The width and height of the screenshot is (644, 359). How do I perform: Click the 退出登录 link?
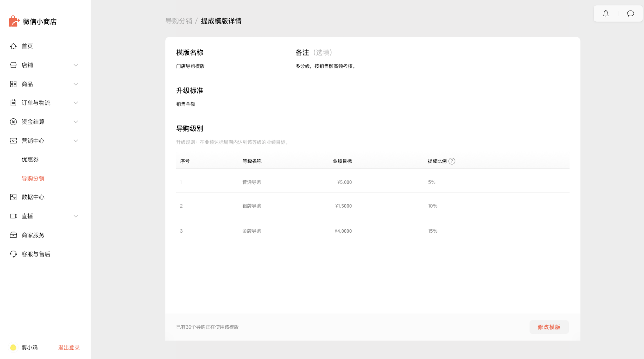[69, 347]
